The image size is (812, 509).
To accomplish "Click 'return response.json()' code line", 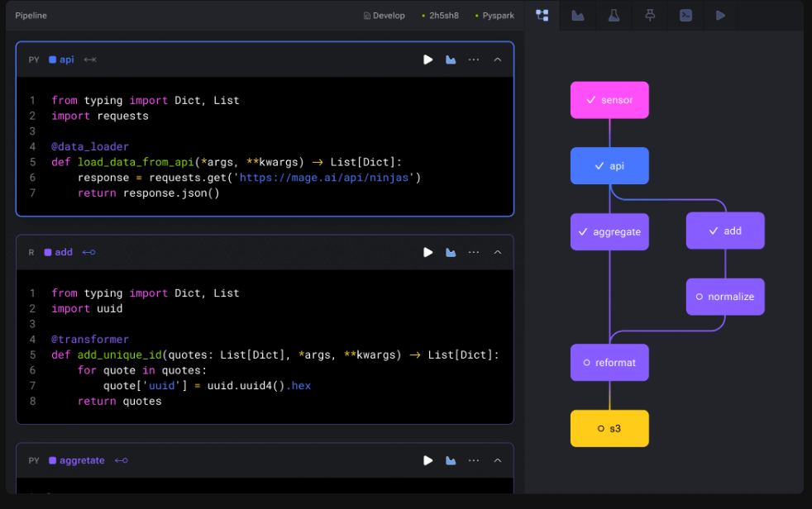I will point(149,193).
